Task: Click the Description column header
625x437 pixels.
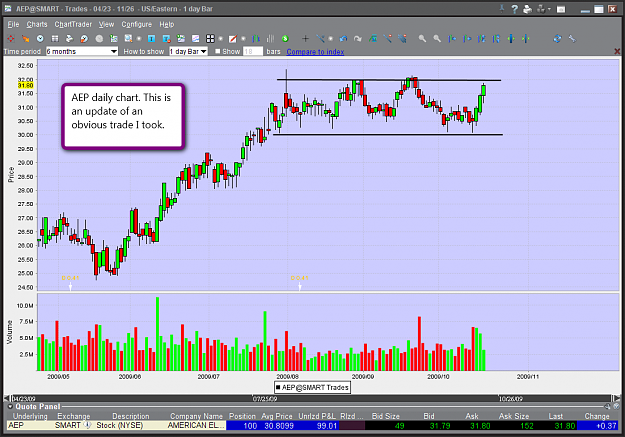Action: coord(131,416)
